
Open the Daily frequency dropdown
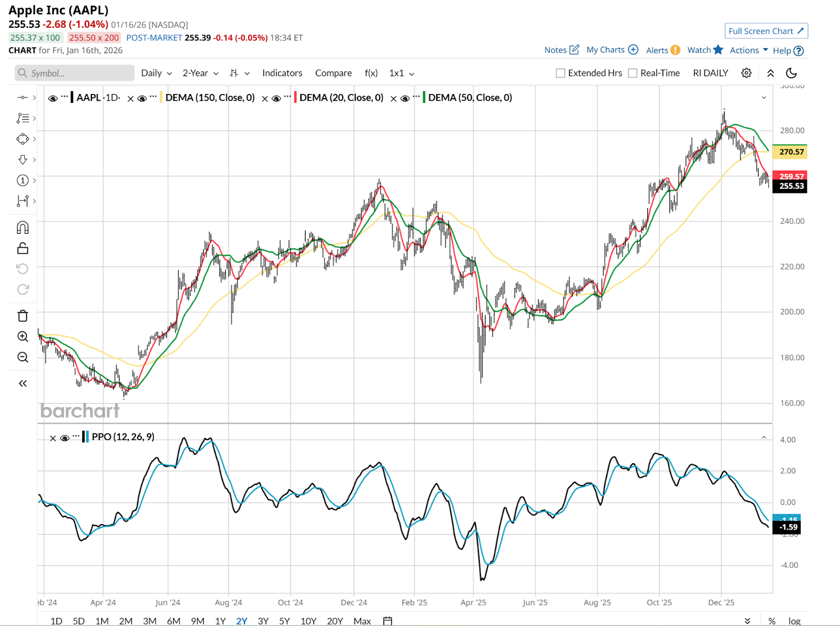click(x=156, y=73)
